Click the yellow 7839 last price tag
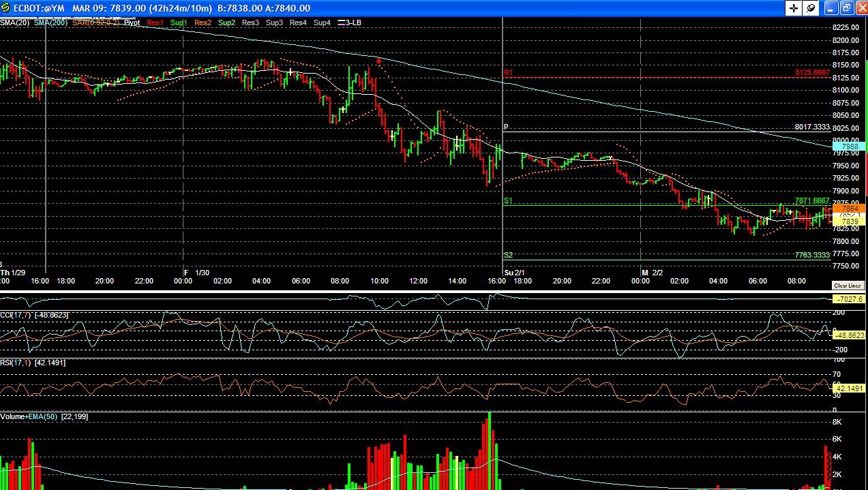This screenshot has width=868, height=490. [x=849, y=221]
